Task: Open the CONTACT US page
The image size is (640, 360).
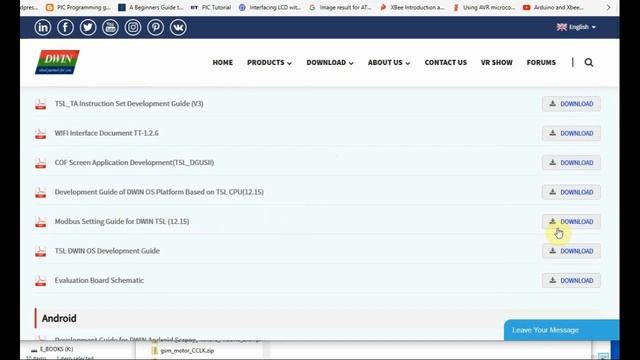Action: pyautogui.click(x=445, y=62)
